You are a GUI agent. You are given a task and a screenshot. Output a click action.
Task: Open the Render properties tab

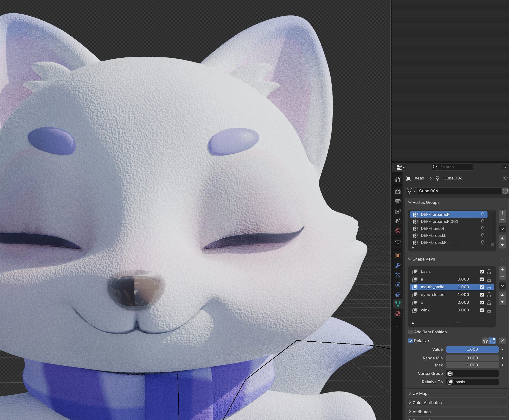tap(398, 192)
